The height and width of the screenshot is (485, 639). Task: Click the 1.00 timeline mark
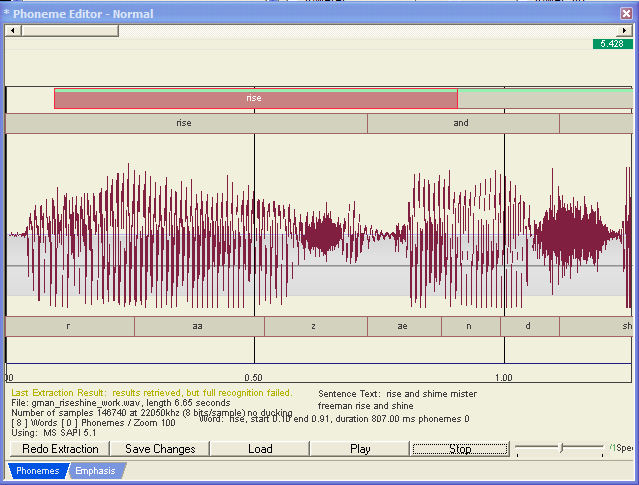tap(504, 377)
